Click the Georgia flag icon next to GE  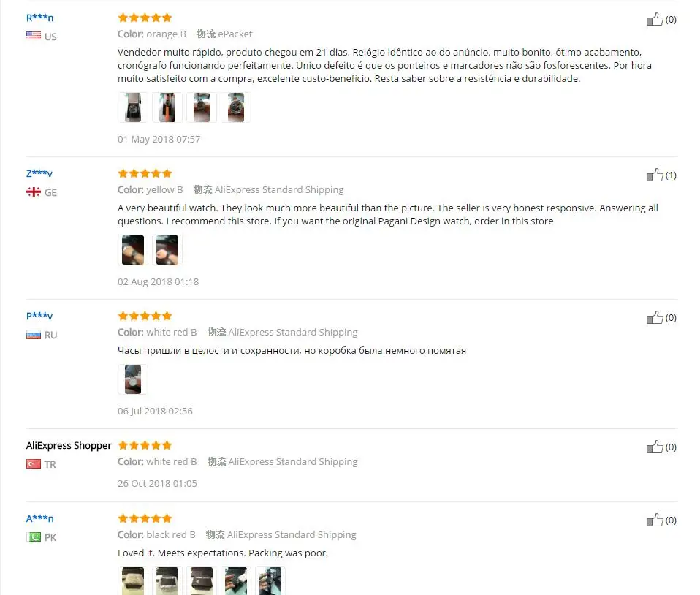(34, 192)
